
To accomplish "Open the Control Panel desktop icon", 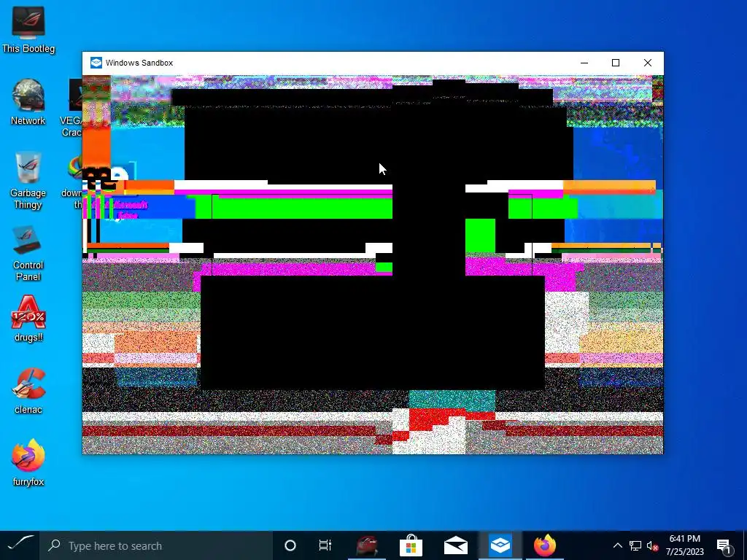I will [28, 252].
